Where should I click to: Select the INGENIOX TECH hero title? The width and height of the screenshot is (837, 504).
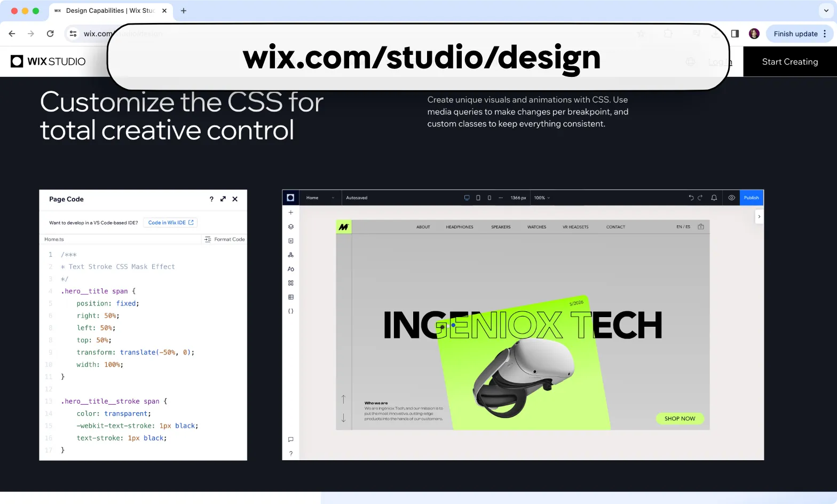[x=523, y=325]
